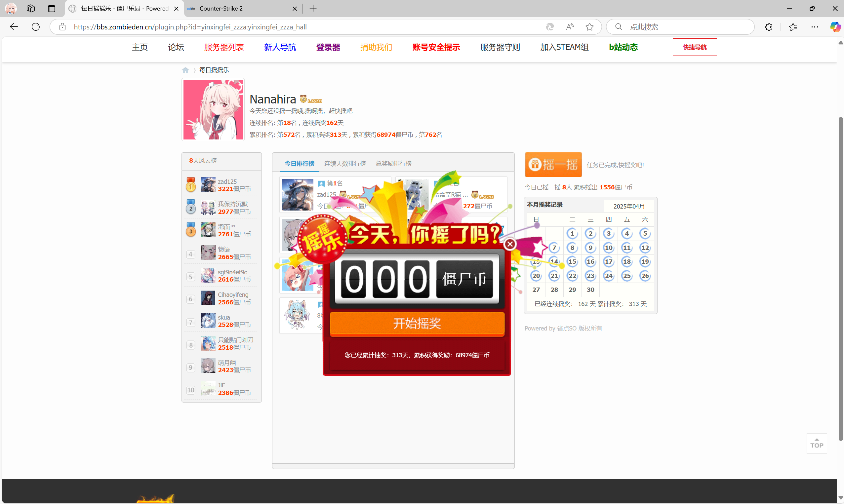Click the Nanahira profile avatar image

tap(213, 110)
